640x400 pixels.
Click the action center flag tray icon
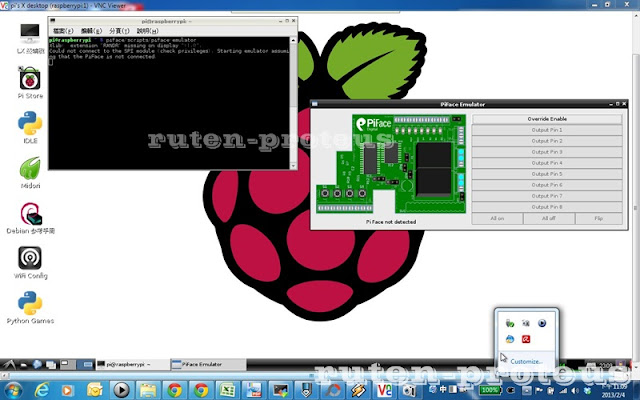pyautogui.click(x=539, y=391)
